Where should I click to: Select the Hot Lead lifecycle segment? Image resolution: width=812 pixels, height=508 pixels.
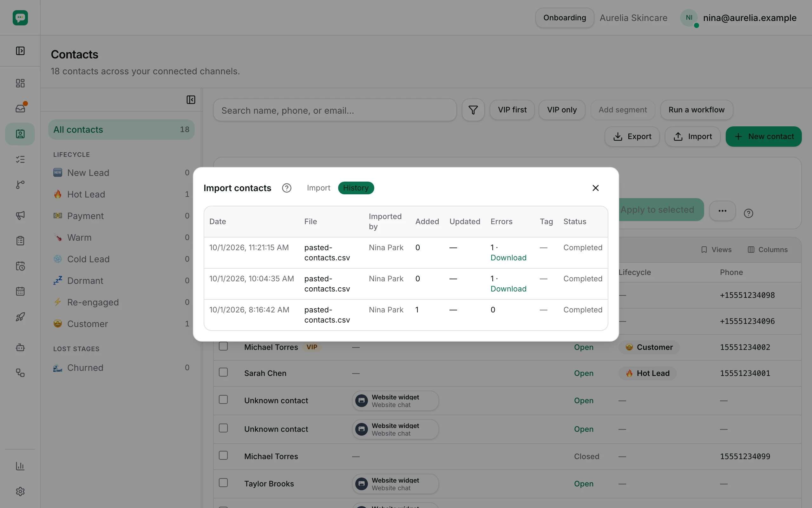point(121,194)
